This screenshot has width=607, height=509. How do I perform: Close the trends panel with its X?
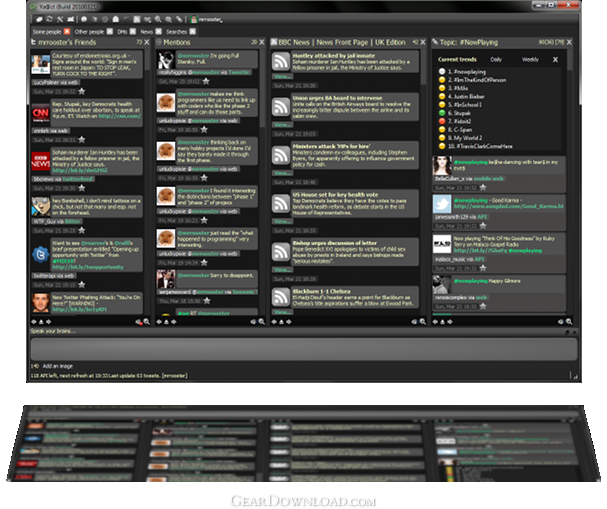tap(556, 60)
